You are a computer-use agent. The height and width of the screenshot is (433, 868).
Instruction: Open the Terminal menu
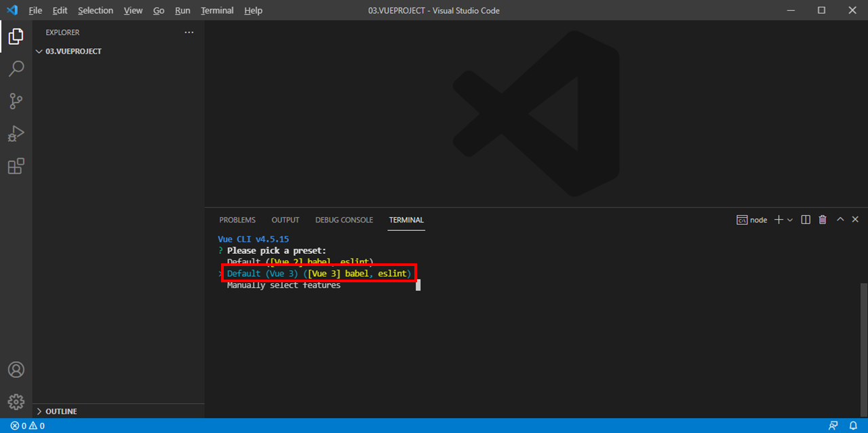pyautogui.click(x=217, y=10)
